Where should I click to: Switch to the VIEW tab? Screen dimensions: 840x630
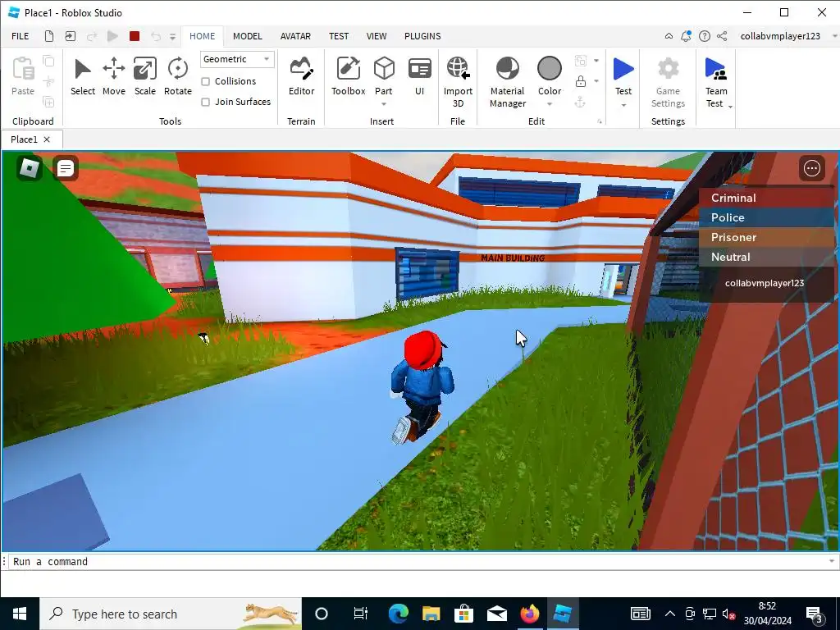coord(377,36)
